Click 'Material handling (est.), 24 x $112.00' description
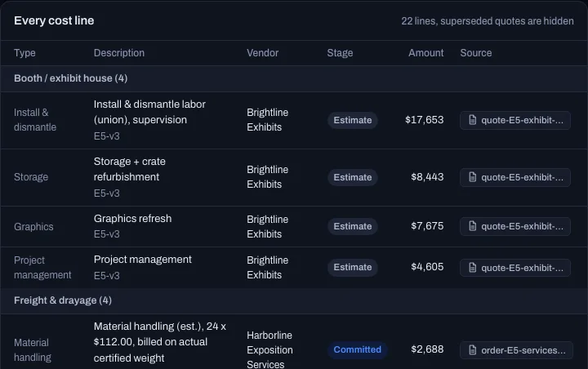The width and height of the screenshot is (588, 369). [160, 342]
